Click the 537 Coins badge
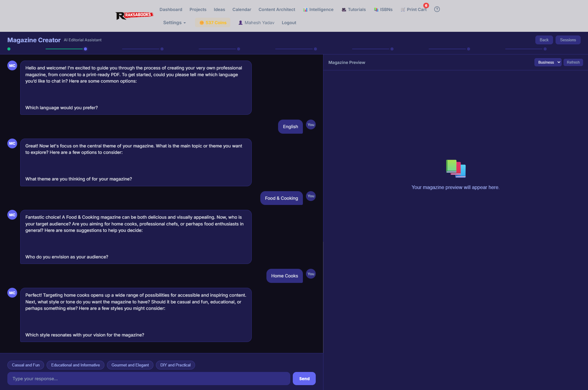The image size is (588, 390). 213,23
